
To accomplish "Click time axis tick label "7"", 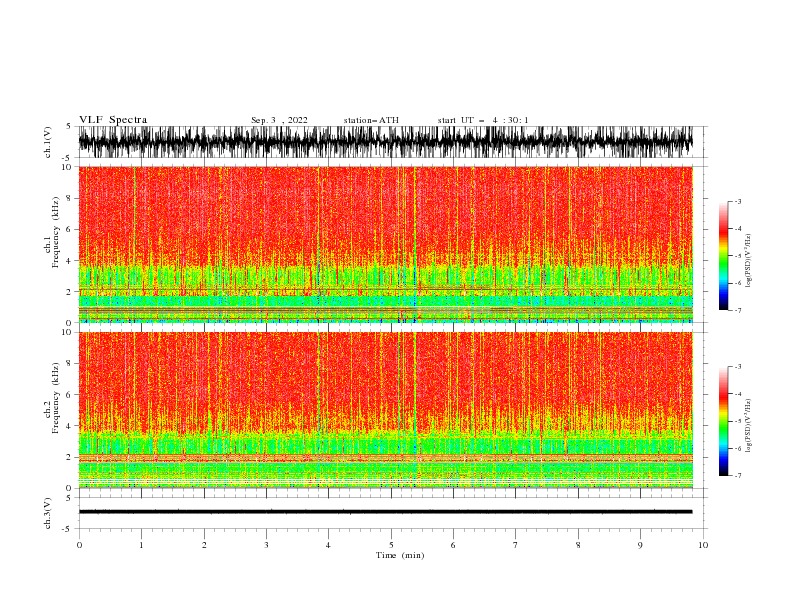I will (516, 545).
